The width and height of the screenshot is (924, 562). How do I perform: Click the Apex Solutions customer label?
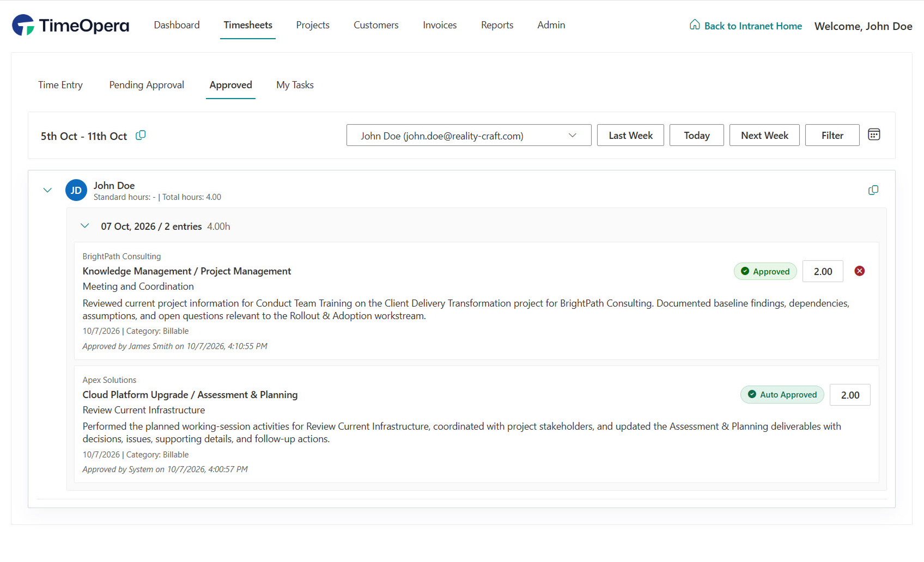click(110, 380)
